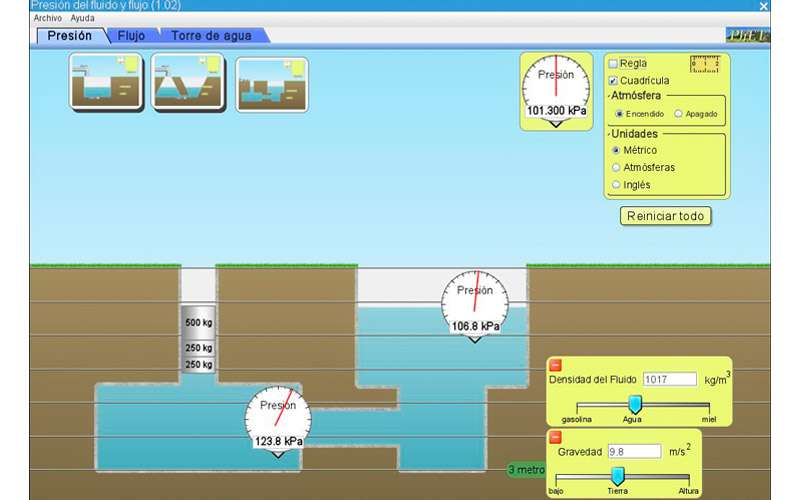Choose Atmósferas units radio button

[x=616, y=167]
